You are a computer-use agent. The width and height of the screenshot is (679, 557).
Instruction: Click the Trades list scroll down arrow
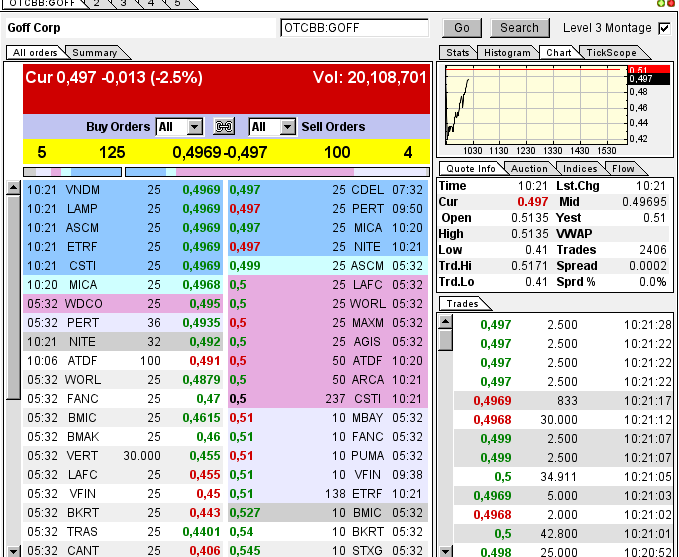pos(446,551)
